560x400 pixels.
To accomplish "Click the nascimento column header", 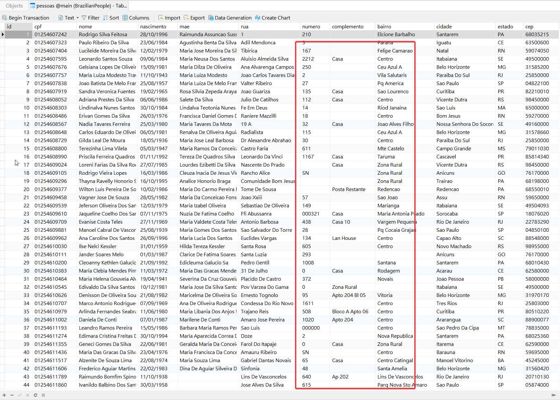I will pyautogui.click(x=152, y=27).
